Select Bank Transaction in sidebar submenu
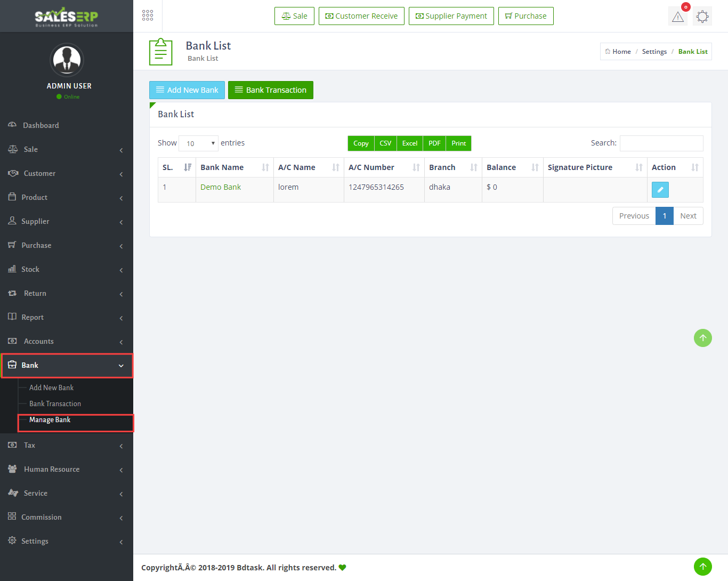Screen dimensions: 728x581 click(55, 404)
